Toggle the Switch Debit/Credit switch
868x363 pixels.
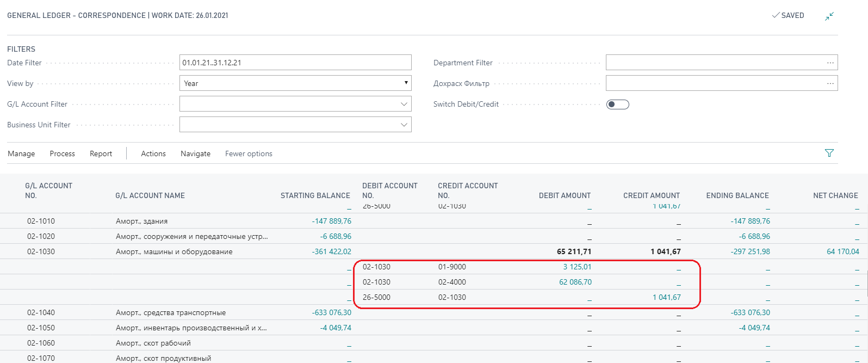(x=618, y=104)
